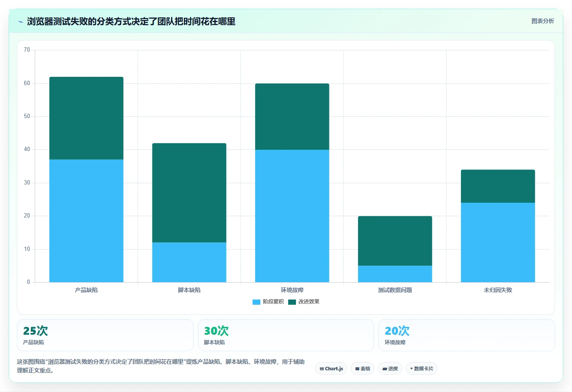Click the description paragraph below the cards
This screenshot has width=572, height=392.
[x=161, y=366]
